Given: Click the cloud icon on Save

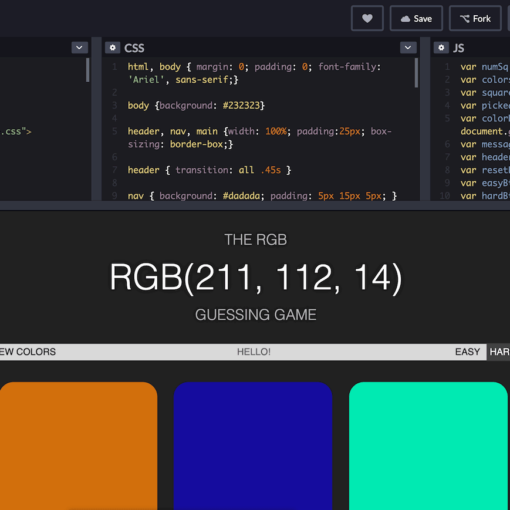Looking at the screenshot, I should (405, 19).
